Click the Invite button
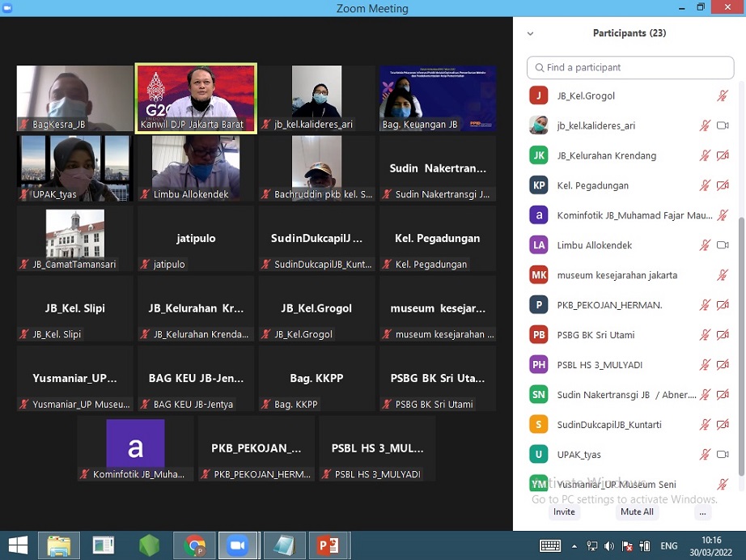 click(564, 512)
